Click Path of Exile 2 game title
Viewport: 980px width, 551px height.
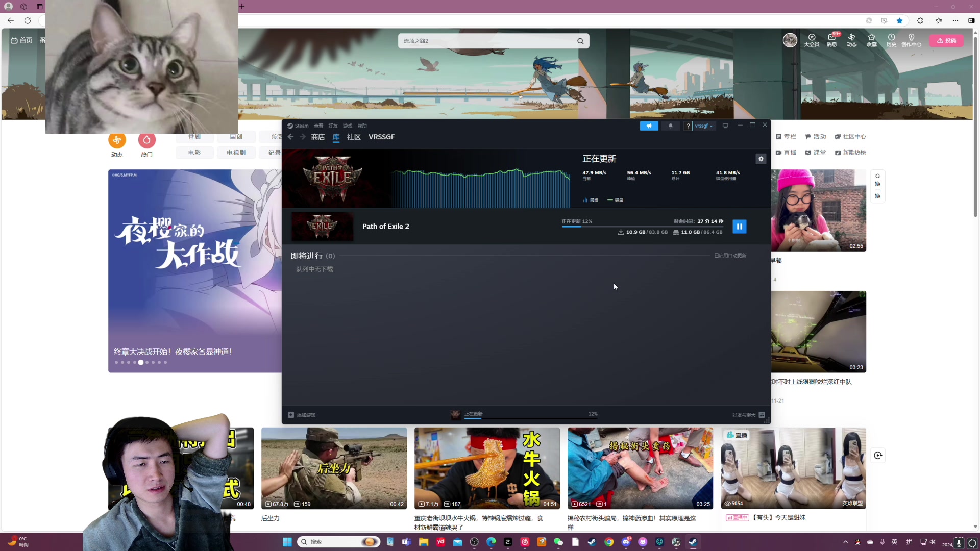(385, 227)
